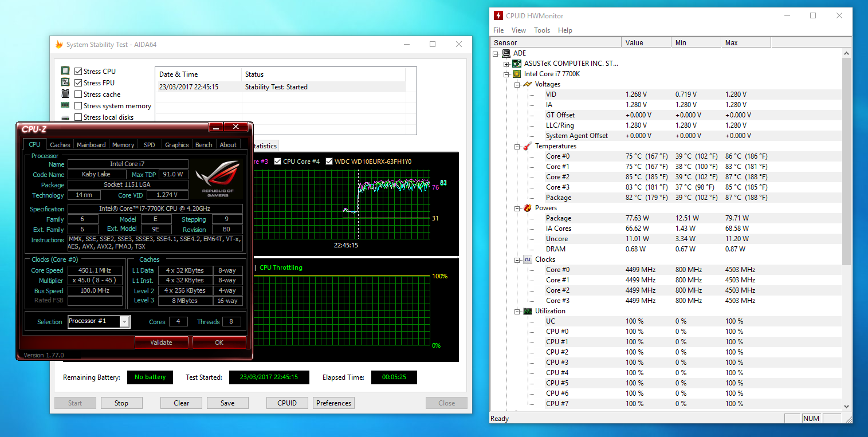The width and height of the screenshot is (868, 437).
Task: Switch to the Graphics tab in CPU-Z
Action: (x=177, y=145)
